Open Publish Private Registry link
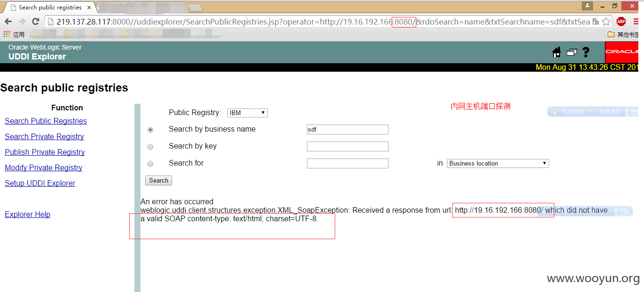The width and height of the screenshot is (644, 292). (x=45, y=152)
